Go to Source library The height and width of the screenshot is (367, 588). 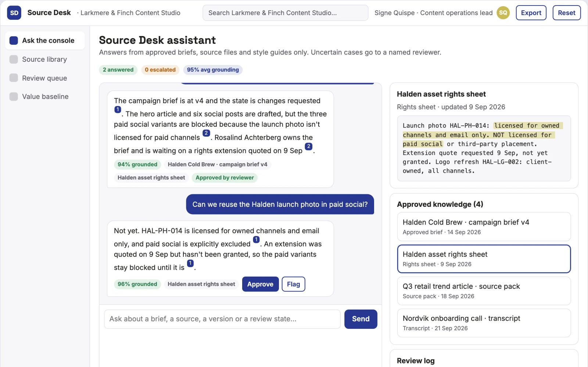[45, 59]
